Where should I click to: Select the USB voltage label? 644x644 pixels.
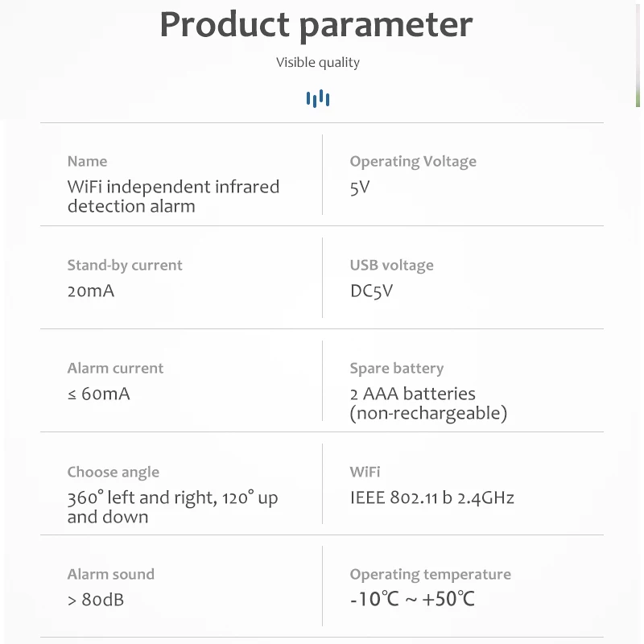pyautogui.click(x=391, y=266)
